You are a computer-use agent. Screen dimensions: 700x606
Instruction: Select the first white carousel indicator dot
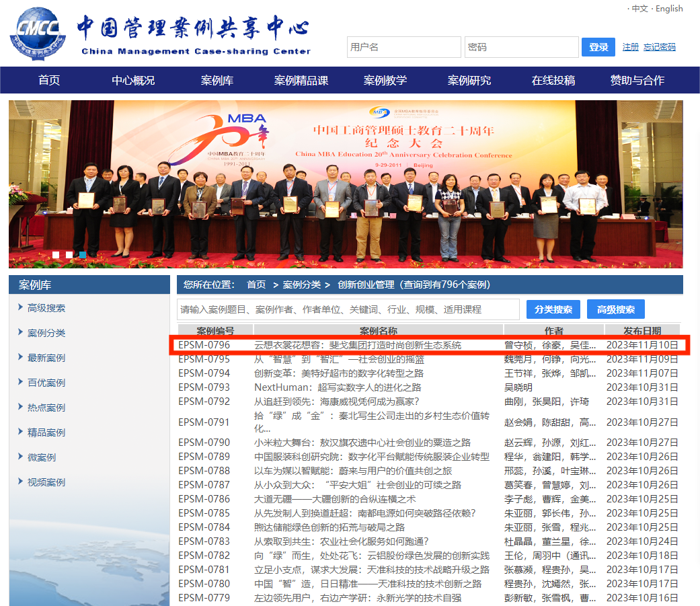pyautogui.click(x=56, y=255)
